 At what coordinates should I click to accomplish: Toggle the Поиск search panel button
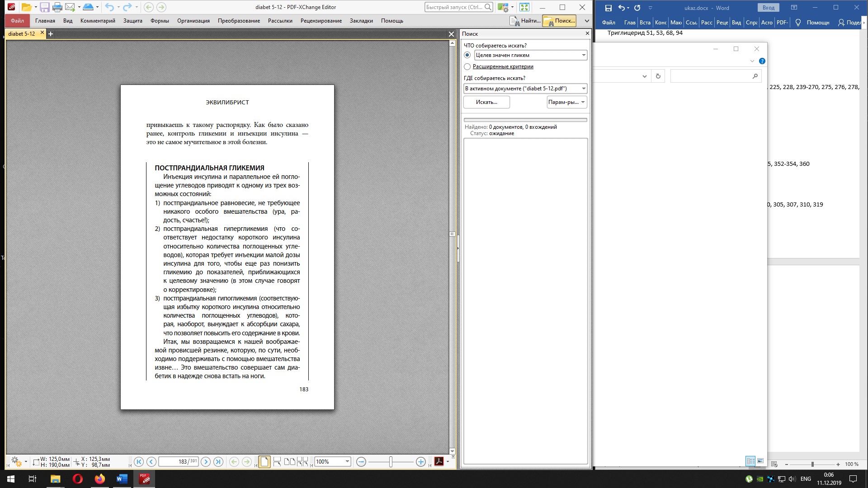[559, 21]
